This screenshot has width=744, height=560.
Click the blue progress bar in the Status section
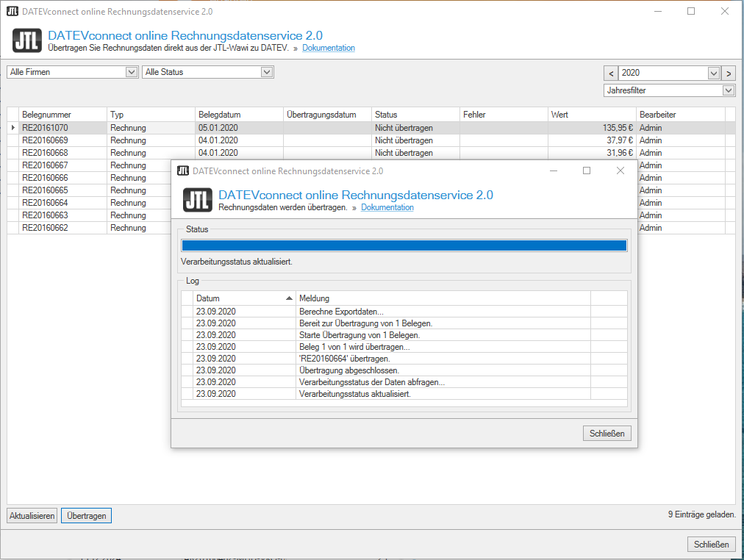coord(403,243)
